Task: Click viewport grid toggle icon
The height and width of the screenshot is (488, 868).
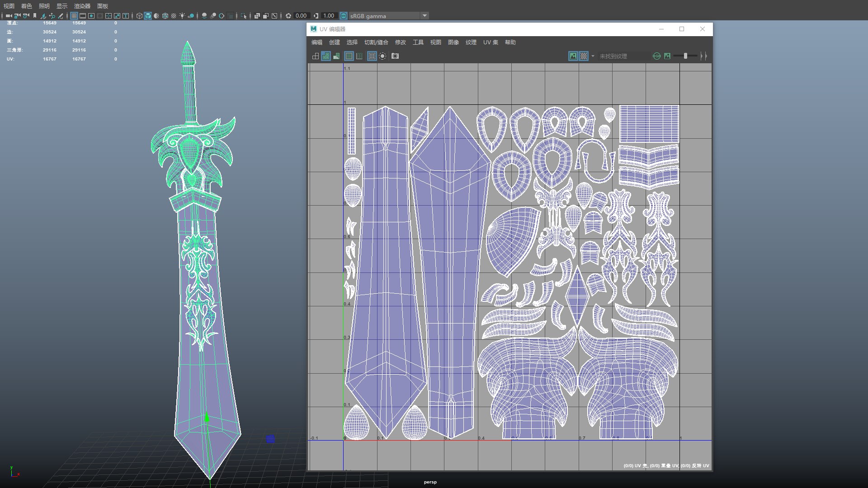Action: coord(74,16)
